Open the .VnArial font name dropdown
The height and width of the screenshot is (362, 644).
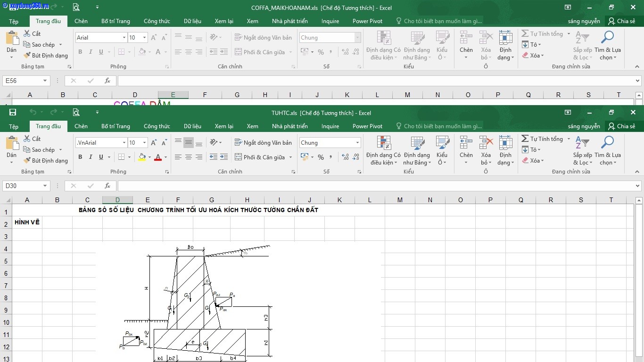point(124,143)
